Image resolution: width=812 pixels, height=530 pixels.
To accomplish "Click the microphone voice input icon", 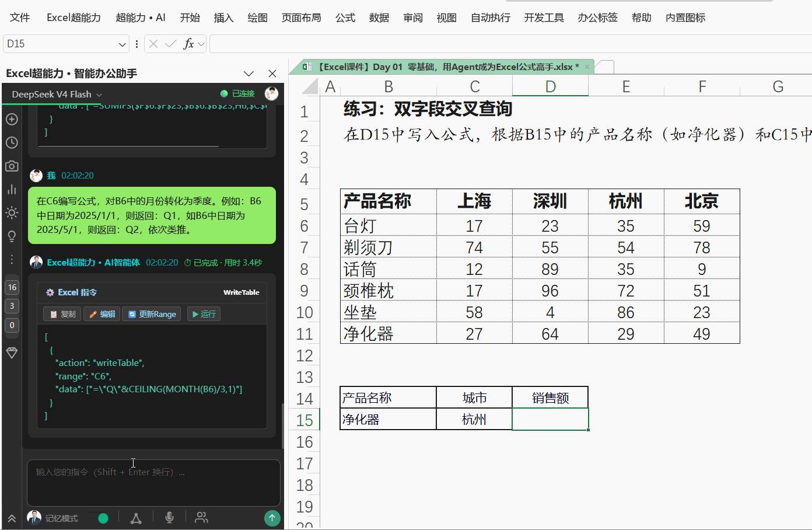I will pos(169,518).
